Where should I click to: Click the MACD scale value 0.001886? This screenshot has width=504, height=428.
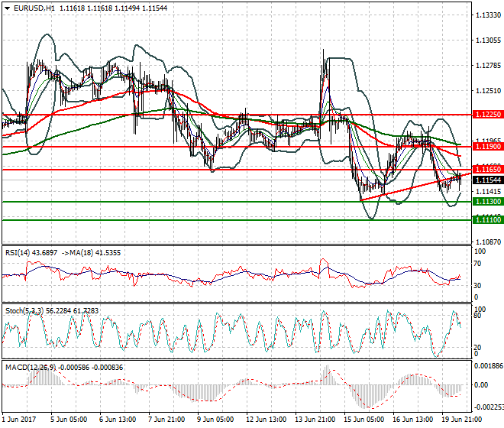pyautogui.click(x=486, y=366)
